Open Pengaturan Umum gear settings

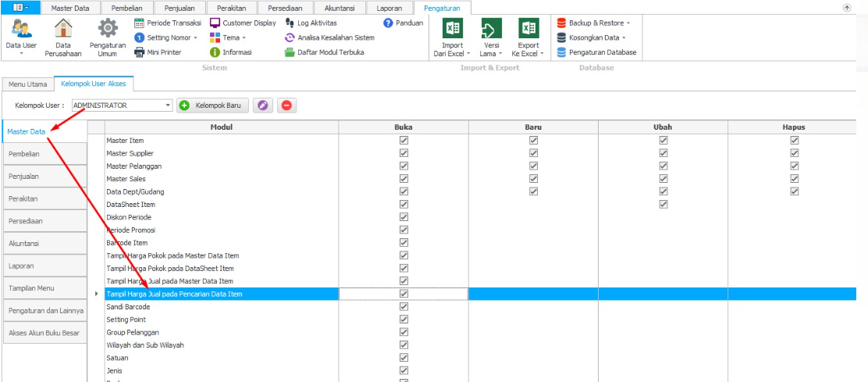107,30
